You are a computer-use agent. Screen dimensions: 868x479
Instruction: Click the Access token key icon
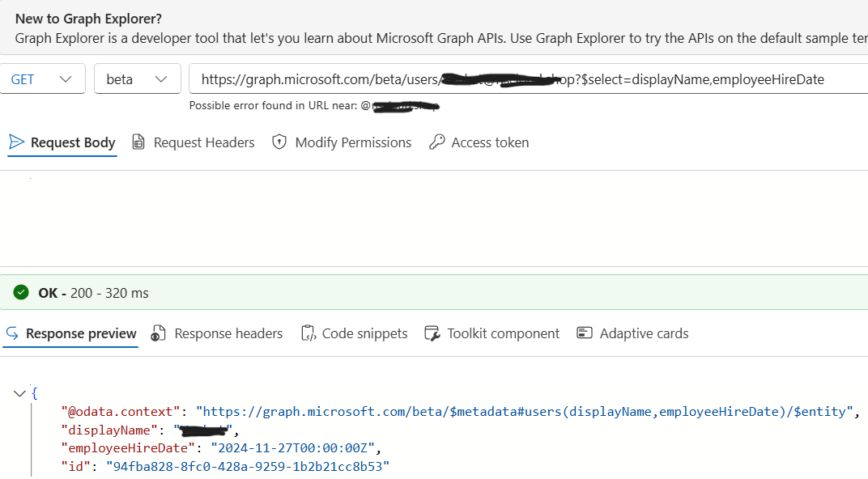point(436,142)
